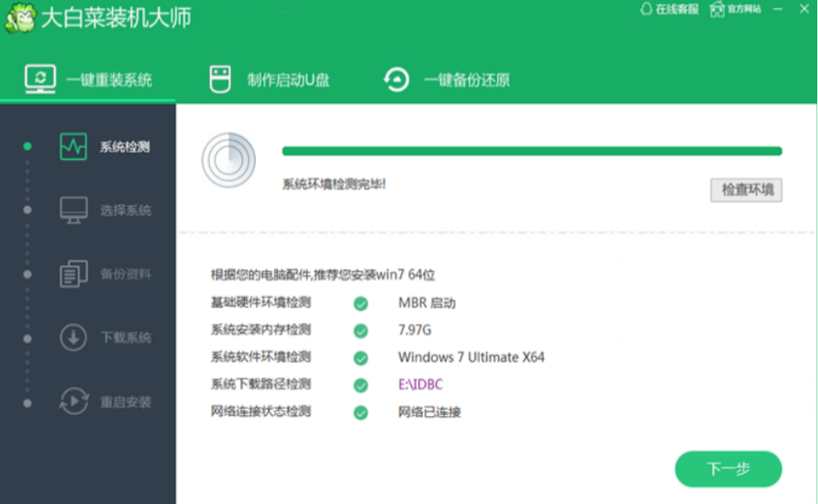Open the E:\IDBC download path link

point(420,384)
